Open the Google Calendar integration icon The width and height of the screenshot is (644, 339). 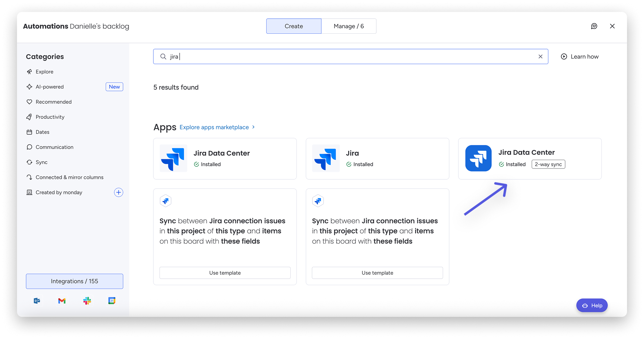click(112, 301)
